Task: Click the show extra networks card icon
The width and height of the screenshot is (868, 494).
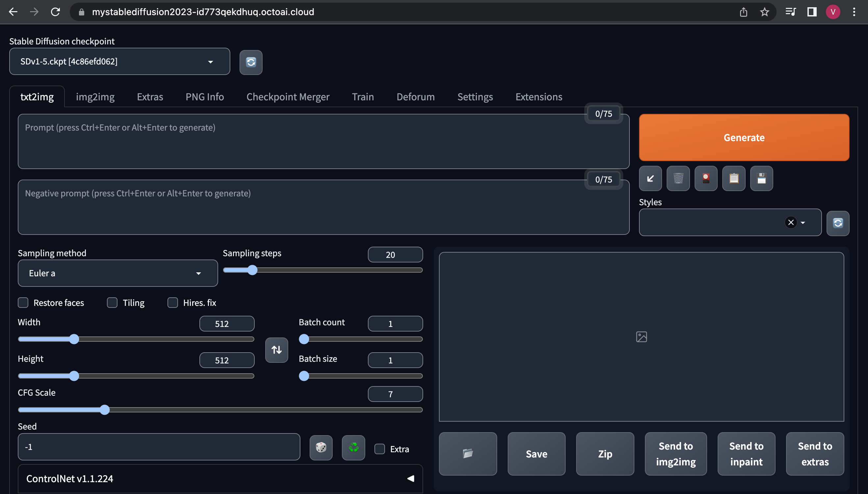Action: coord(706,179)
